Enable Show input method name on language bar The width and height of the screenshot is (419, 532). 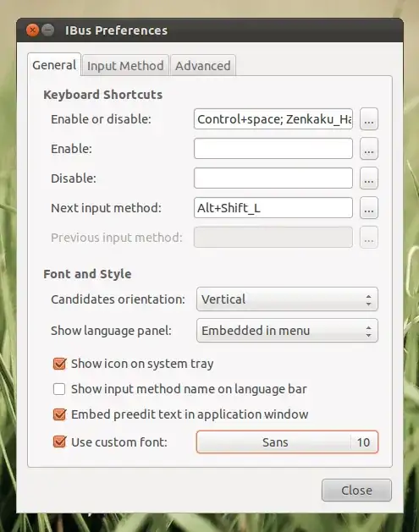[x=59, y=389]
